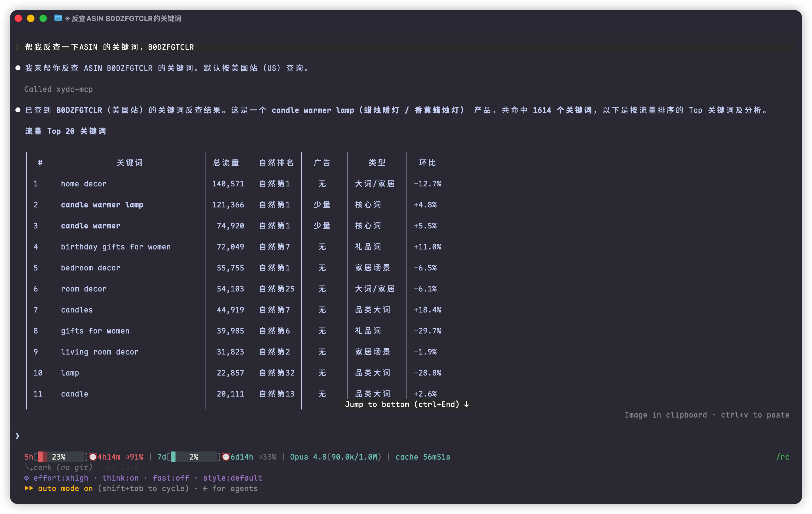Click the traffic value 140,571
Viewport: 812px width, 514px height.
pos(228,184)
